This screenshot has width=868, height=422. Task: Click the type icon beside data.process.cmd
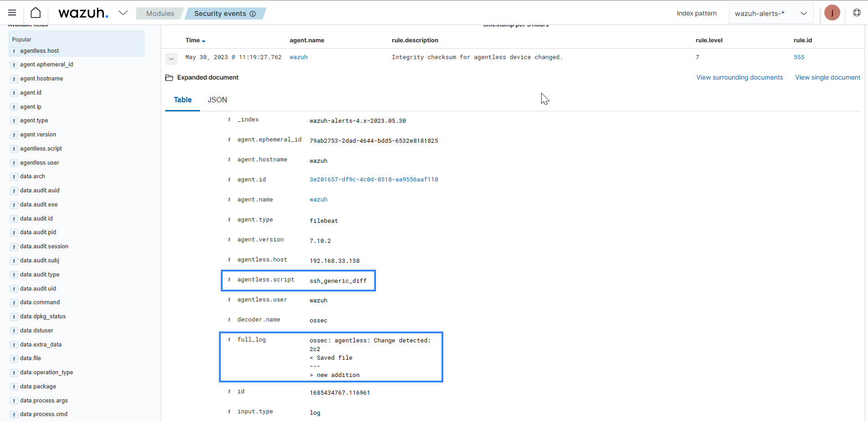[x=14, y=414]
